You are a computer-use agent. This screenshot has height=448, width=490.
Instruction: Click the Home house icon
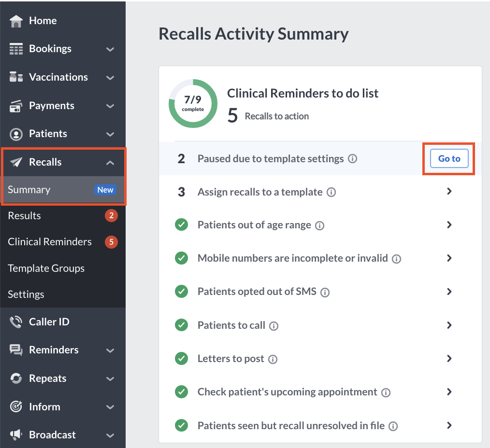16,21
